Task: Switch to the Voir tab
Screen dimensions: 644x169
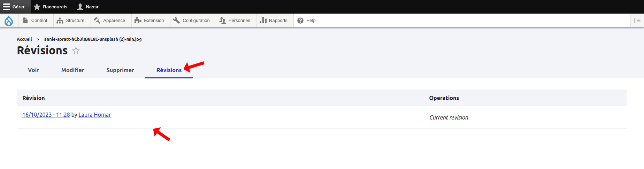Action: 33,70
